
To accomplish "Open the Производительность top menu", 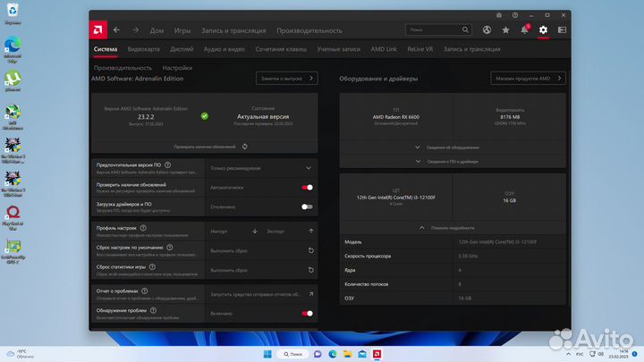I will coord(309,30).
